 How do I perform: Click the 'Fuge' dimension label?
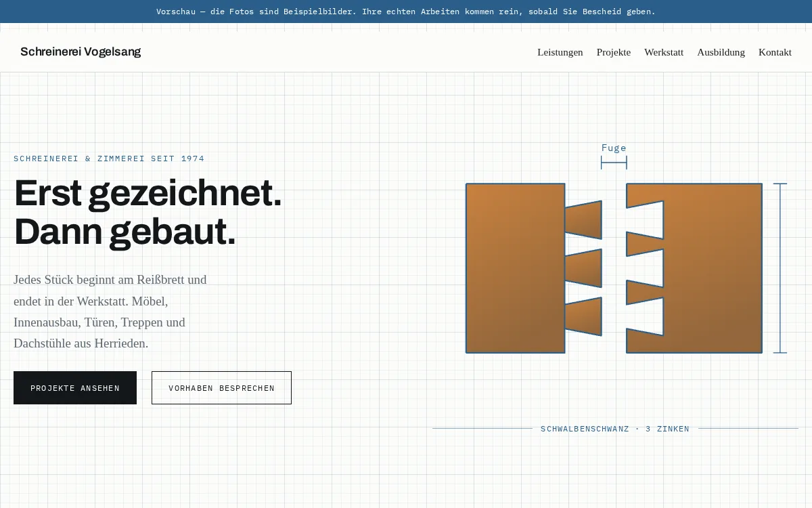(x=614, y=148)
